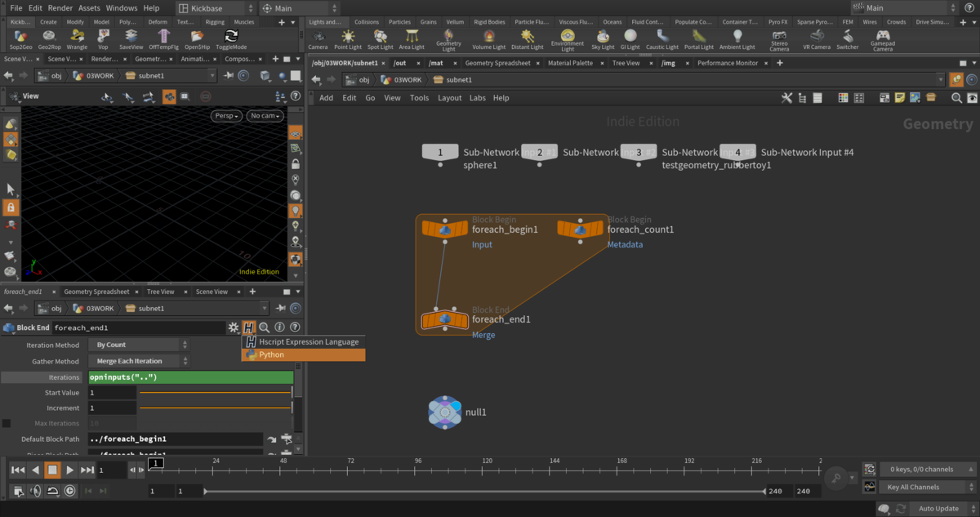980x517 pixels.
Task: Click the Open$Hip shelf tool
Action: pyautogui.click(x=198, y=40)
